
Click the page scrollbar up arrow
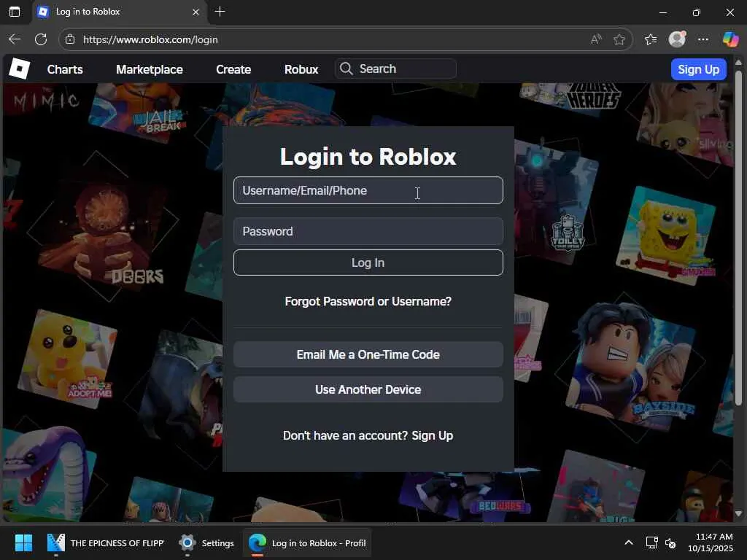pos(738,63)
